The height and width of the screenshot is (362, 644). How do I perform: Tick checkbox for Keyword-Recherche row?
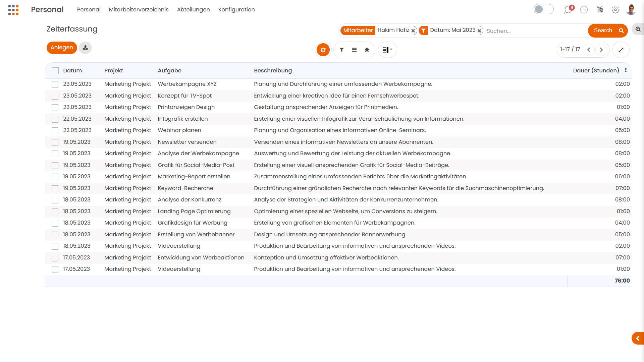(55, 189)
